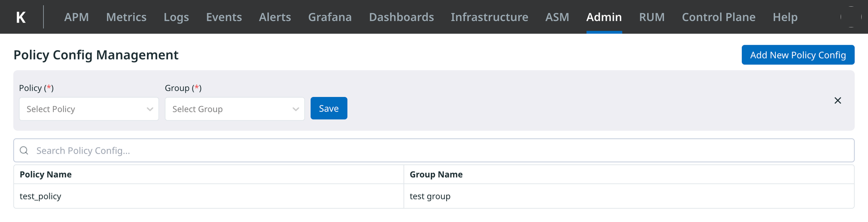
Task: Open Grafana from the top navigation
Action: click(330, 17)
